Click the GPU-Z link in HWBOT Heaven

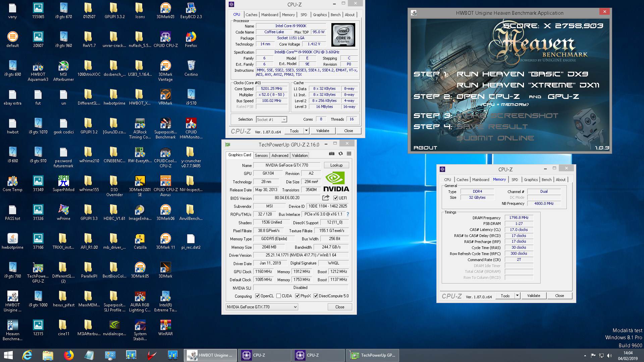coord(563,97)
